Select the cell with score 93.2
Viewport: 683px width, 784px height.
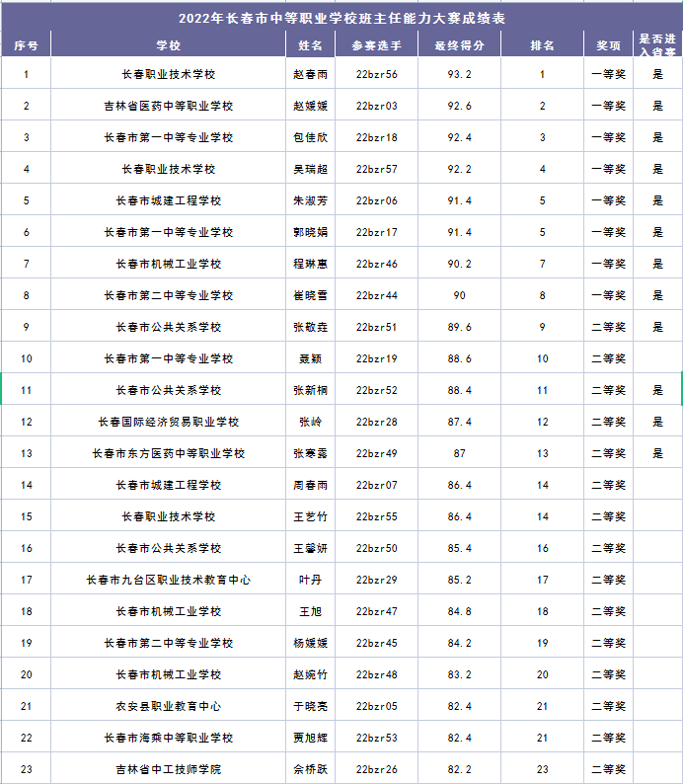click(459, 74)
